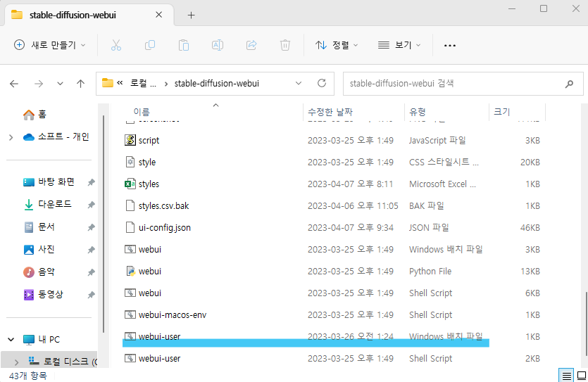Viewport: 588px width, 382px height.
Task: Open the 정렬 sort dropdown
Action: coord(337,45)
